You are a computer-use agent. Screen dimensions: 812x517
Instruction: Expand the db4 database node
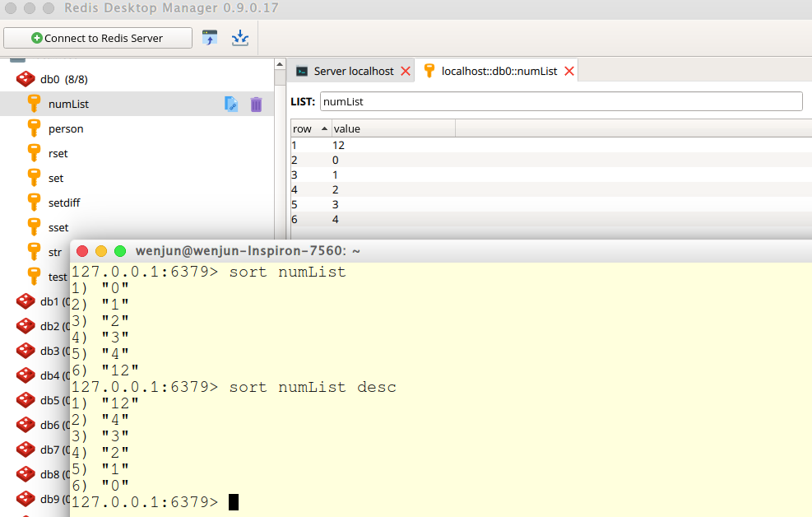[26, 375]
